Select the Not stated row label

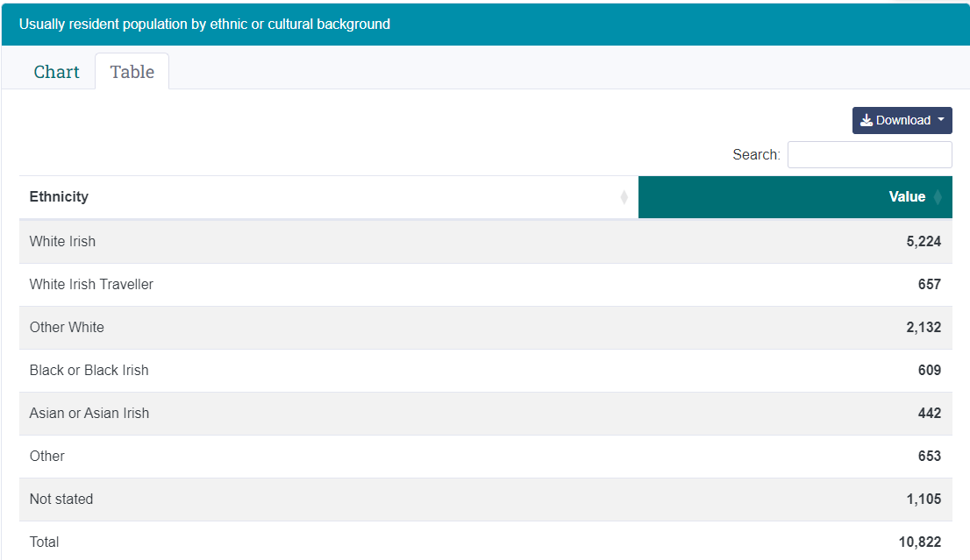(x=61, y=499)
